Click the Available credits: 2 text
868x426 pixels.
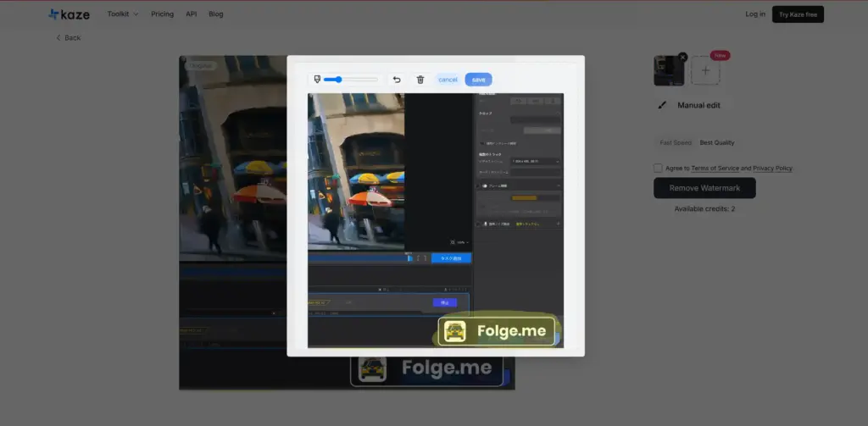tap(704, 209)
